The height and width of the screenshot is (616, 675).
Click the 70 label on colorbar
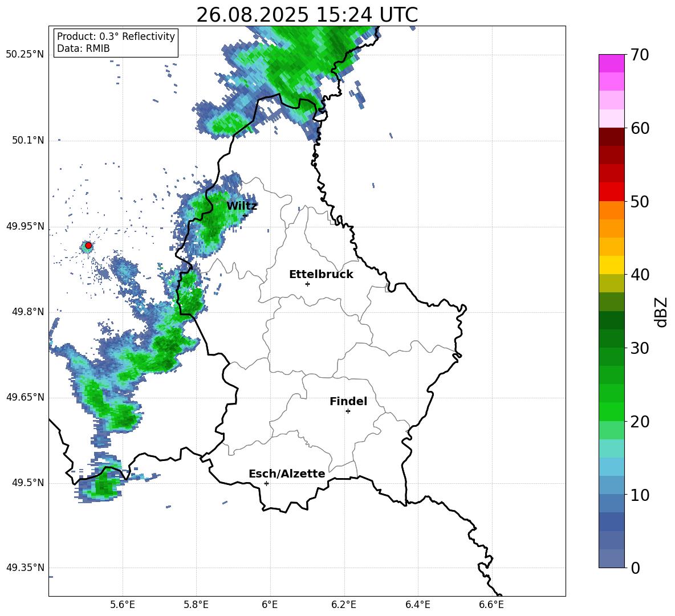coord(640,55)
